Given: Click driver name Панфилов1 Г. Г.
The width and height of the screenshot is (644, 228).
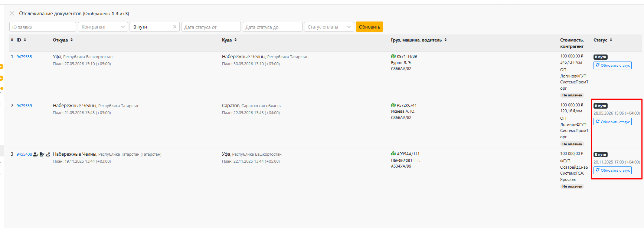Looking at the screenshot, I should [x=406, y=160].
